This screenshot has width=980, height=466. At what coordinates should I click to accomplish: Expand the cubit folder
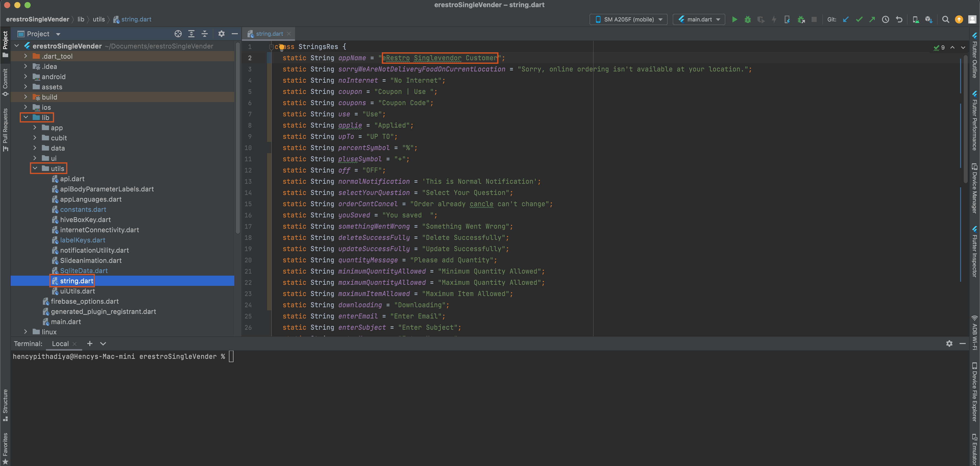35,138
